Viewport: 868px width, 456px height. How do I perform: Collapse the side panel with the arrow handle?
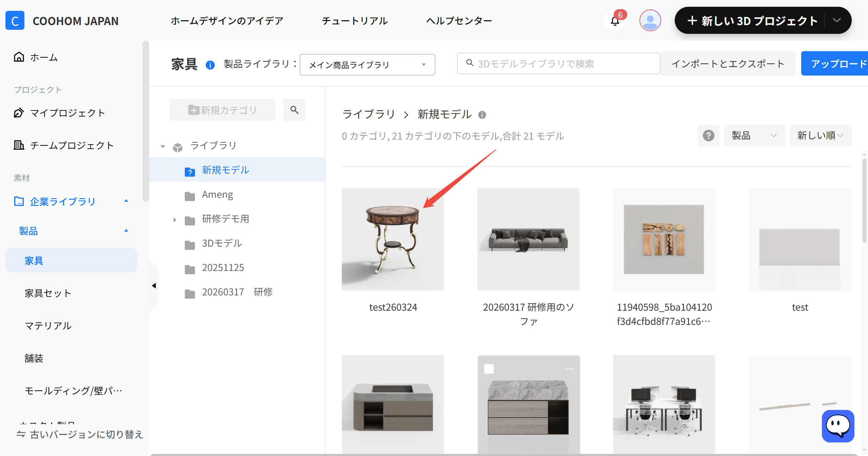[x=154, y=286]
